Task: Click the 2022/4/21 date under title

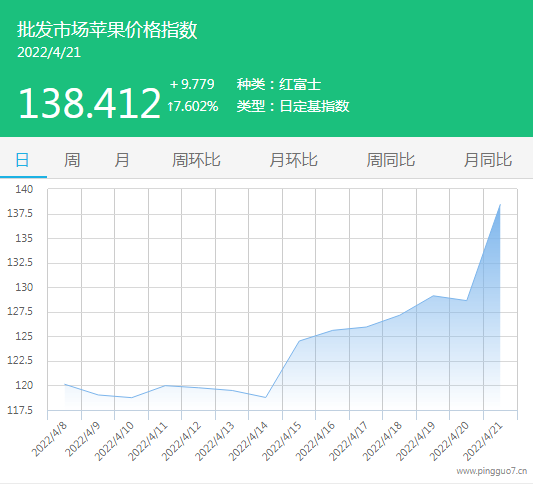Action: pos(49,52)
